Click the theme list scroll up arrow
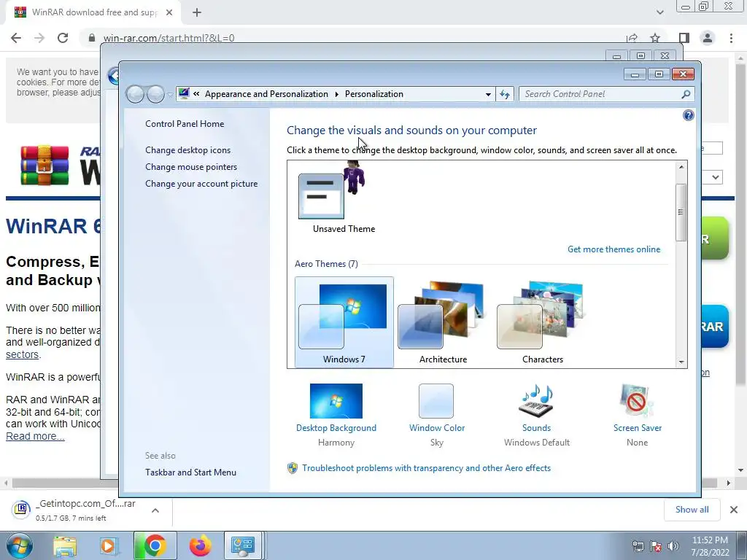This screenshot has width=747, height=560. click(681, 167)
